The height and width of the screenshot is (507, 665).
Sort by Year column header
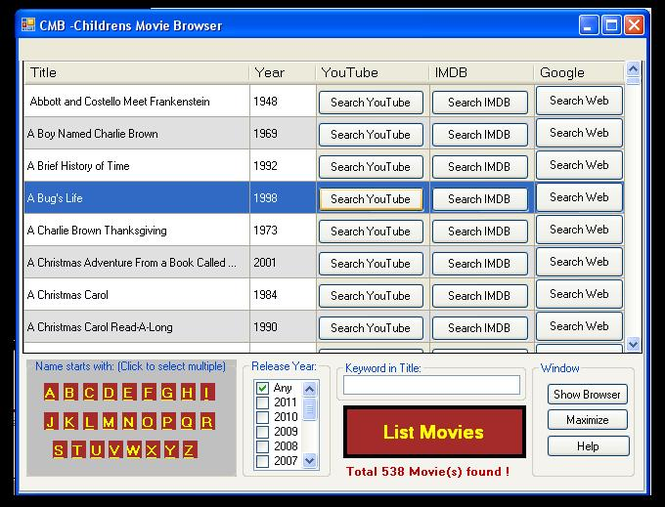(x=282, y=73)
